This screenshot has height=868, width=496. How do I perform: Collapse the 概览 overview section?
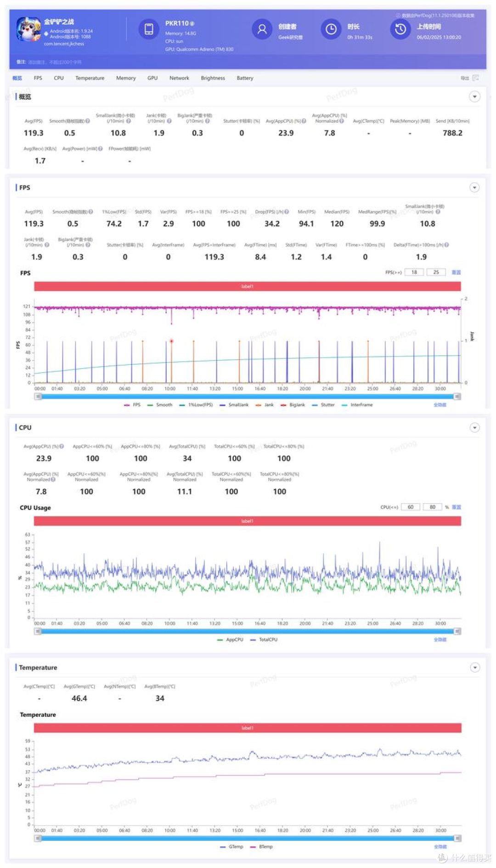tap(474, 96)
